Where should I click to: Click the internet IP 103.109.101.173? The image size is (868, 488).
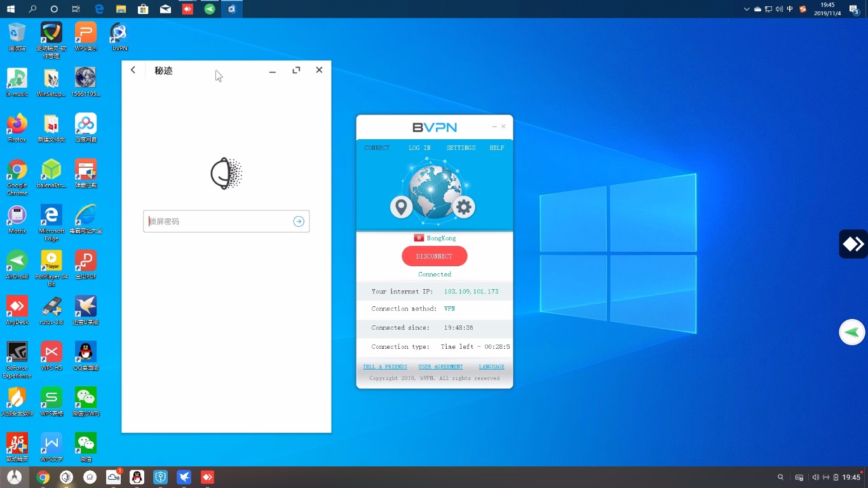coord(471,292)
